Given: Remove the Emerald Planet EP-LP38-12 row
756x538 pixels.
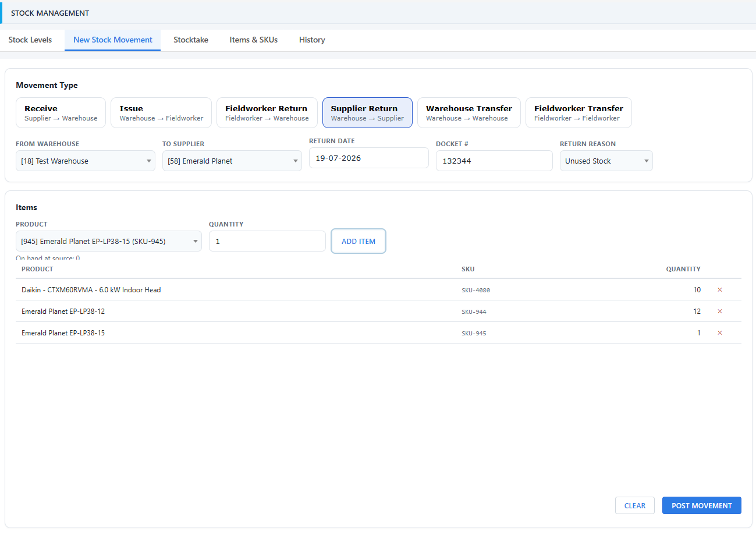Looking at the screenshot, I should pyautogui.click(x=719, y=312).
